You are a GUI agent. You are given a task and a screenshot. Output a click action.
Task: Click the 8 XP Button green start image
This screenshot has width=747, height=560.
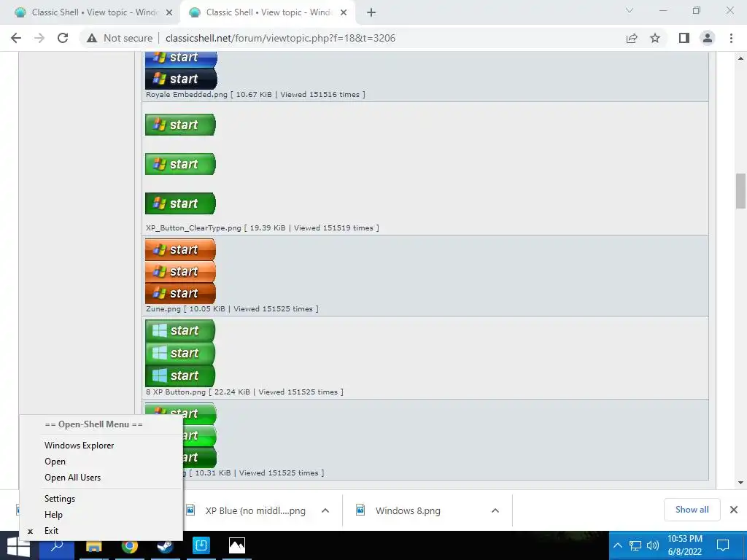[180, 353]
